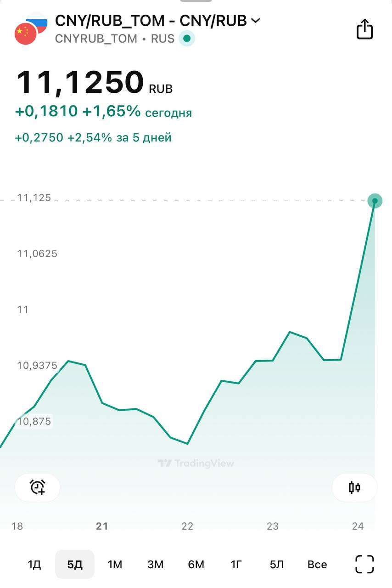Tap the China-Russia flag pair icon

[x=30, y=29]
